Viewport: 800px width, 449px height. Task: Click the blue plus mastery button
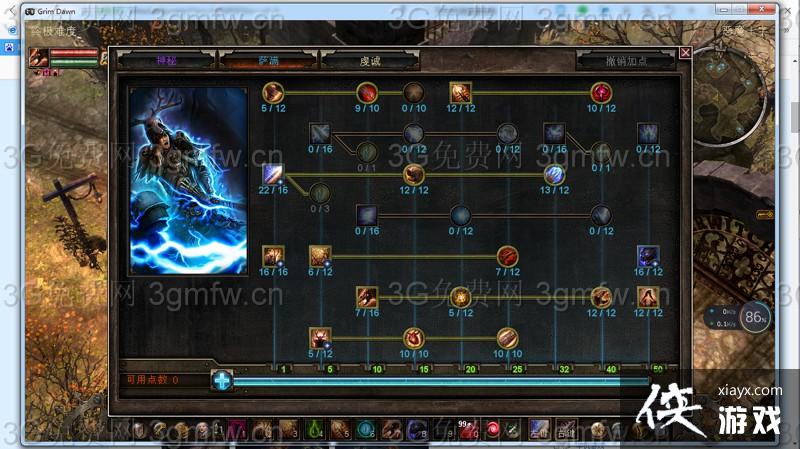point(222,381)
